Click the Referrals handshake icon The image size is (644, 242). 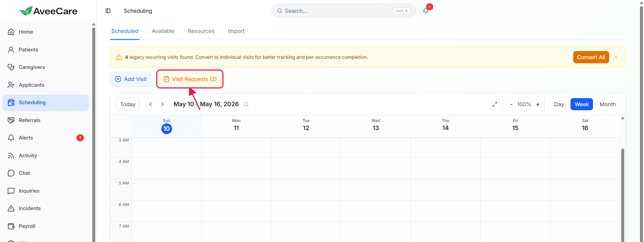11,120
